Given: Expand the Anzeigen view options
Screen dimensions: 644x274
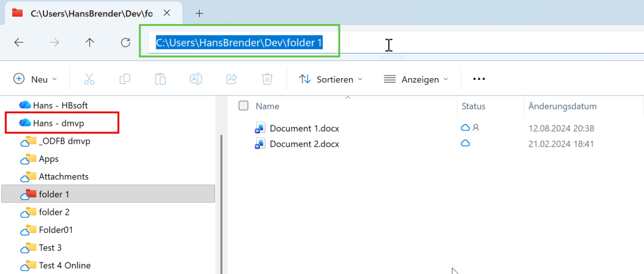Looking at the screenshot, I should pyautogui.click(x=416, y=79).
